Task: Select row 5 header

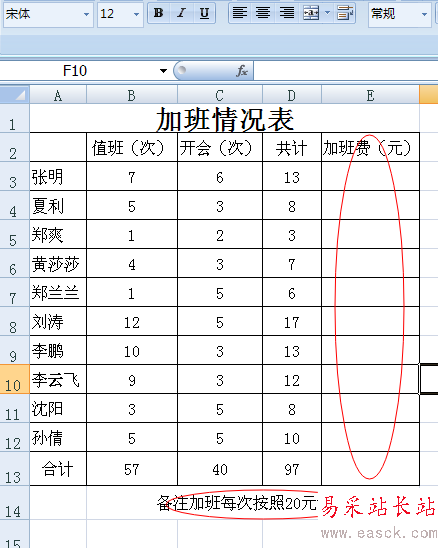Action: pos(14,234)
